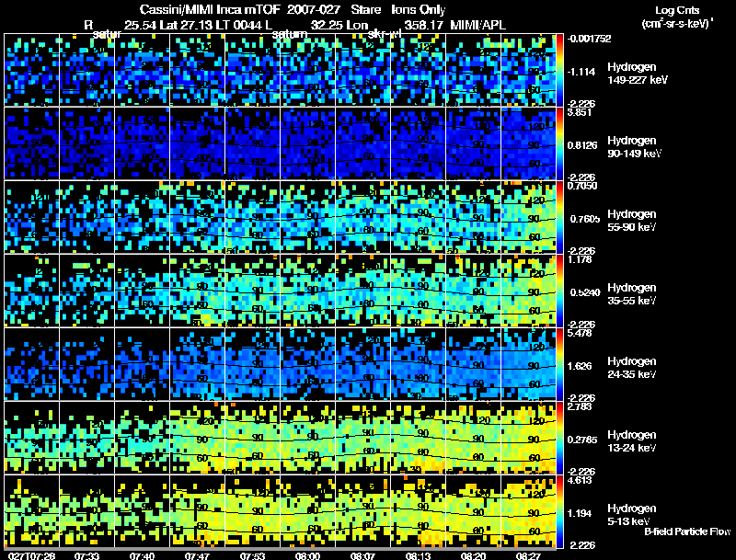This screenshot has height=560, width=736.
Task: Open last image panel of 5-13 keV row
Action: pyautogui.click(x=528, y=511)
